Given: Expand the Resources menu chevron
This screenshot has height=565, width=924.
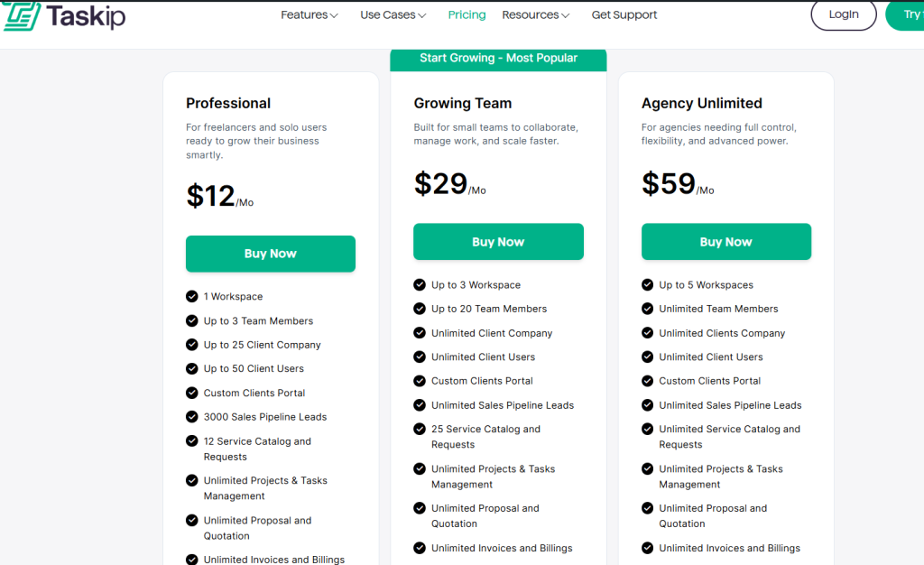Looking at the screenshot, I should tap(565, 15).
